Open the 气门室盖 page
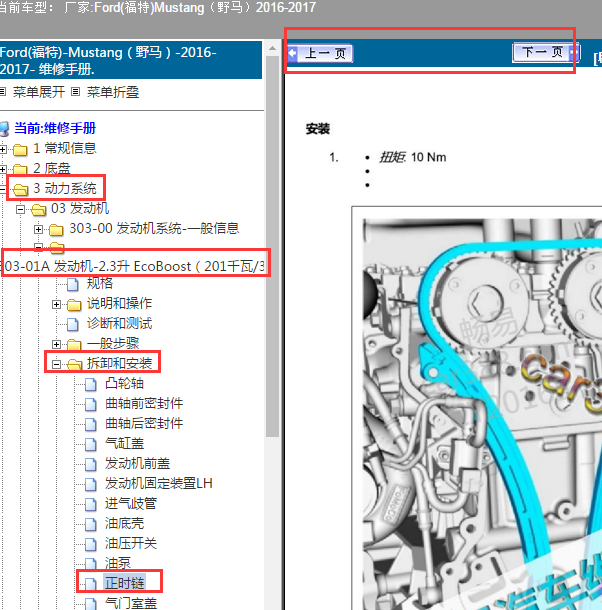 [x=131, y=603]
